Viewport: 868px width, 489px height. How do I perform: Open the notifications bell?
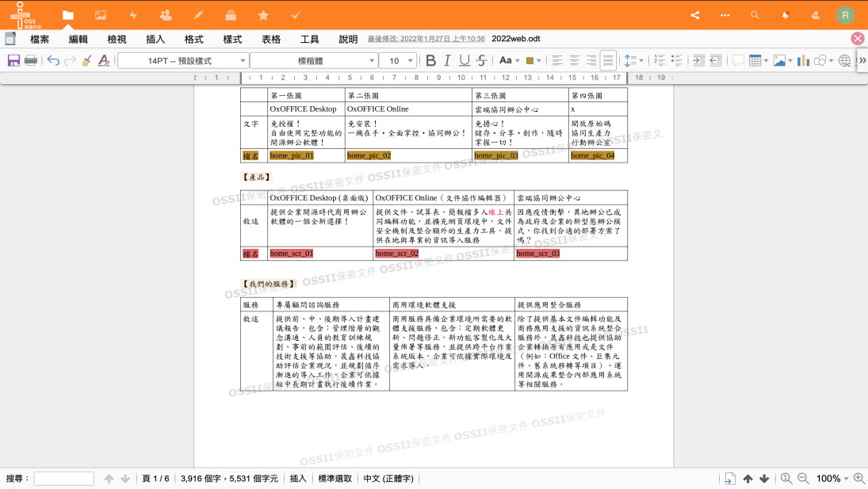786,15
